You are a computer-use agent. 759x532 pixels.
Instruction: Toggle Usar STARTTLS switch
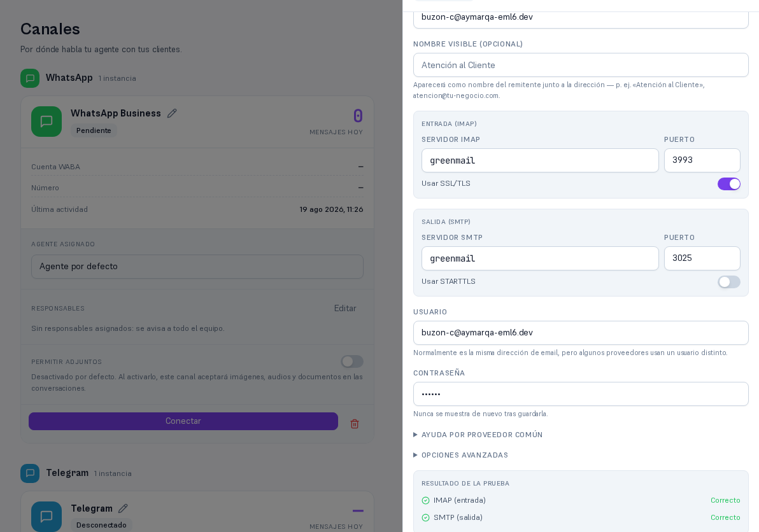[x=729, y=282]
